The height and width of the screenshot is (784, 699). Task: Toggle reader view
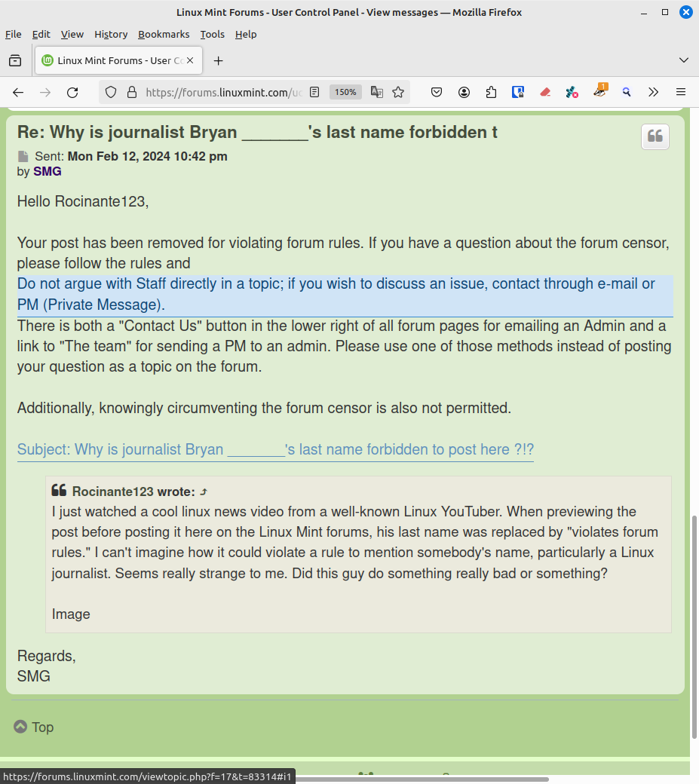314,92
